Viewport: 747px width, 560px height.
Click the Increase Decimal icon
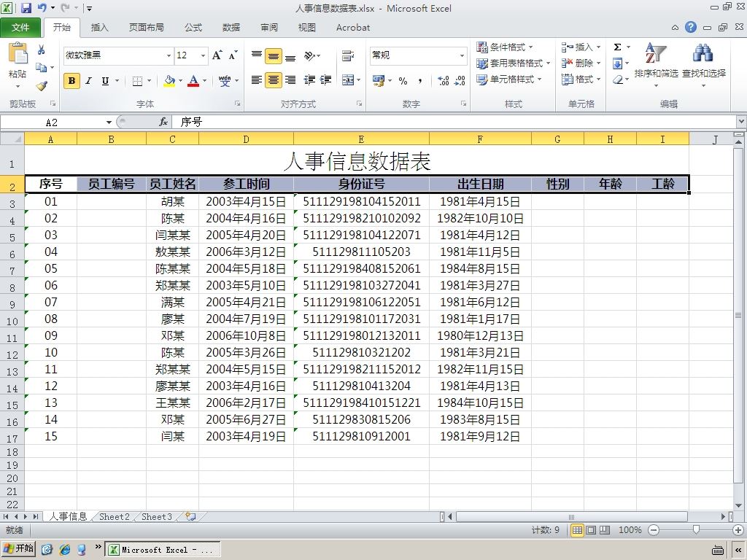point(443,81)
